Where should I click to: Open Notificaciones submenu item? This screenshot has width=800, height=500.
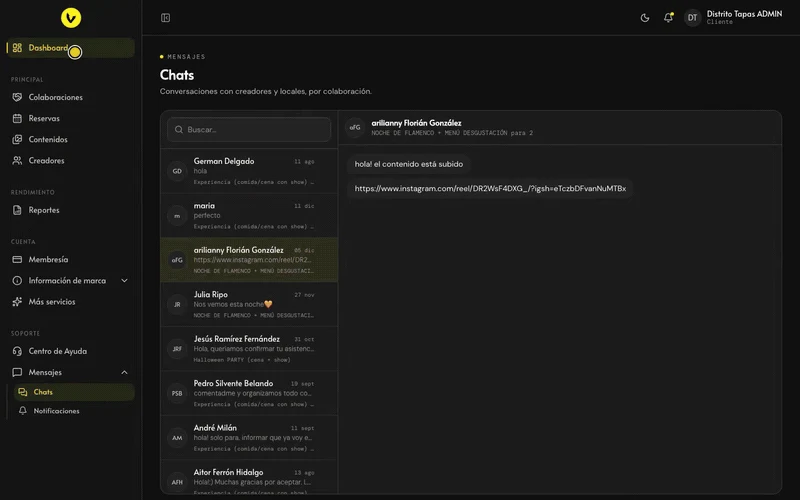pos(57,411)
